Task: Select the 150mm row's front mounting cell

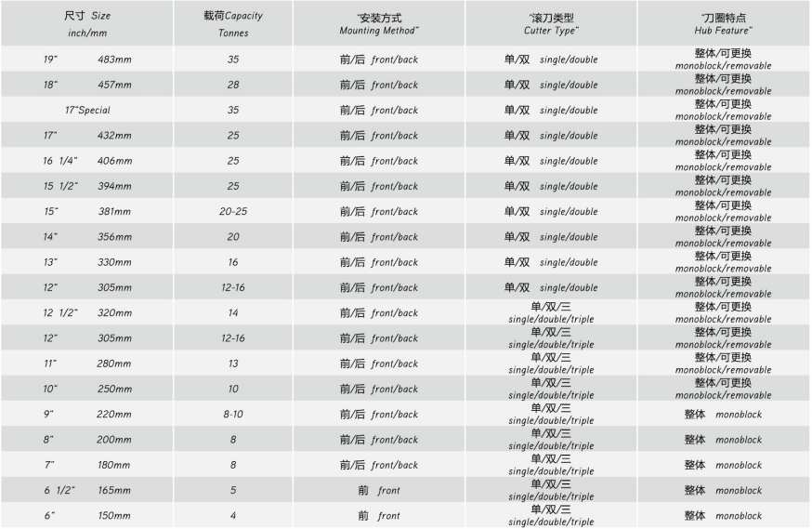Action: [x=378, y=515]
